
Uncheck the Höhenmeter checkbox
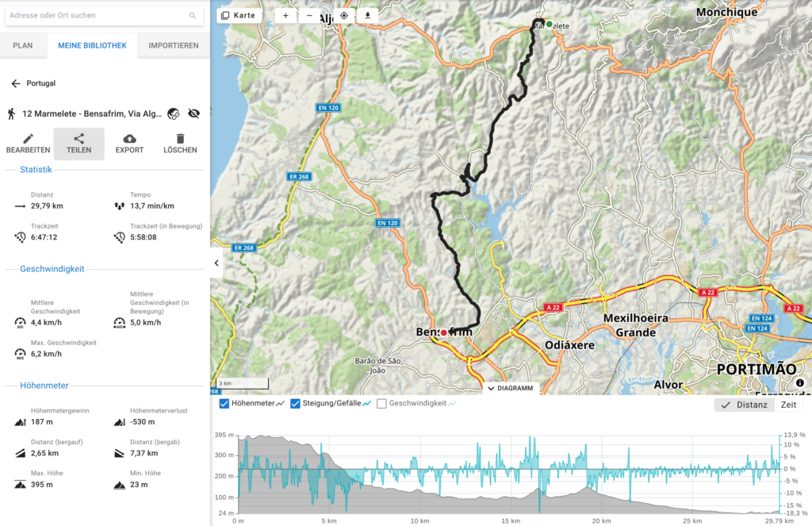click(224, 404)
